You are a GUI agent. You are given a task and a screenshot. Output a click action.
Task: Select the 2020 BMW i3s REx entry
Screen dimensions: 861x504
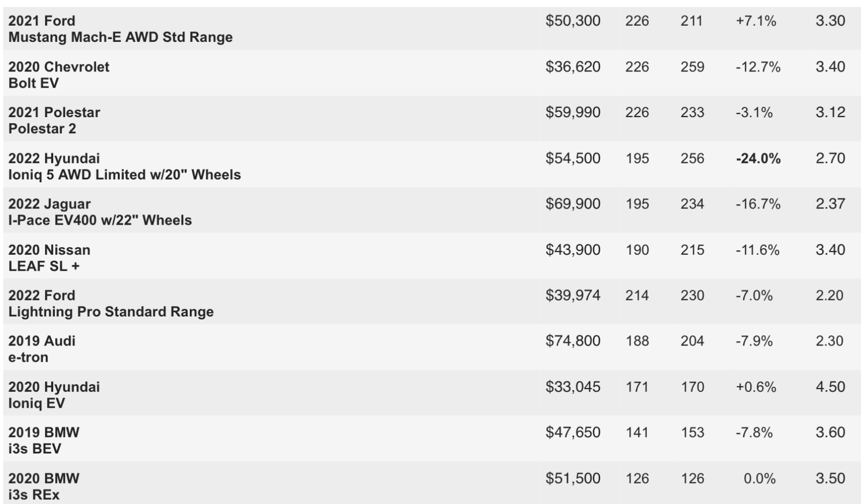[44, 486]
